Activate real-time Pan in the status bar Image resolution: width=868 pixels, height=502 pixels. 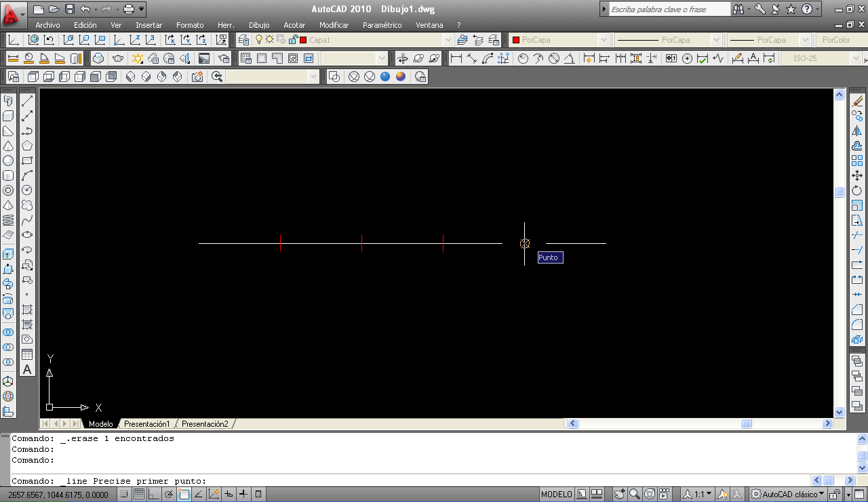619,494
